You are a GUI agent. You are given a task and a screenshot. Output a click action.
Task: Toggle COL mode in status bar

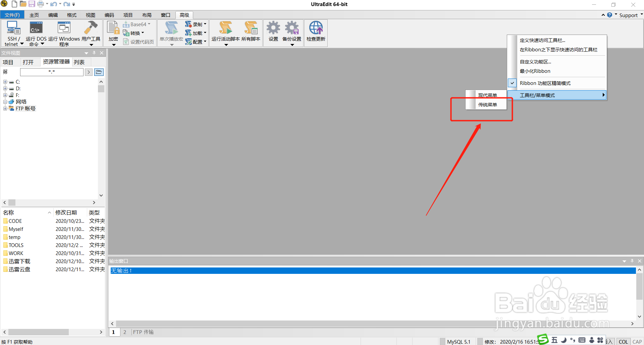623,342
